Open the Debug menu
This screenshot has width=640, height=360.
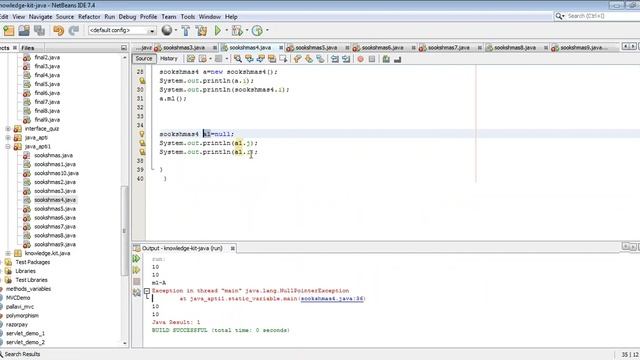(x=127, y=17)
